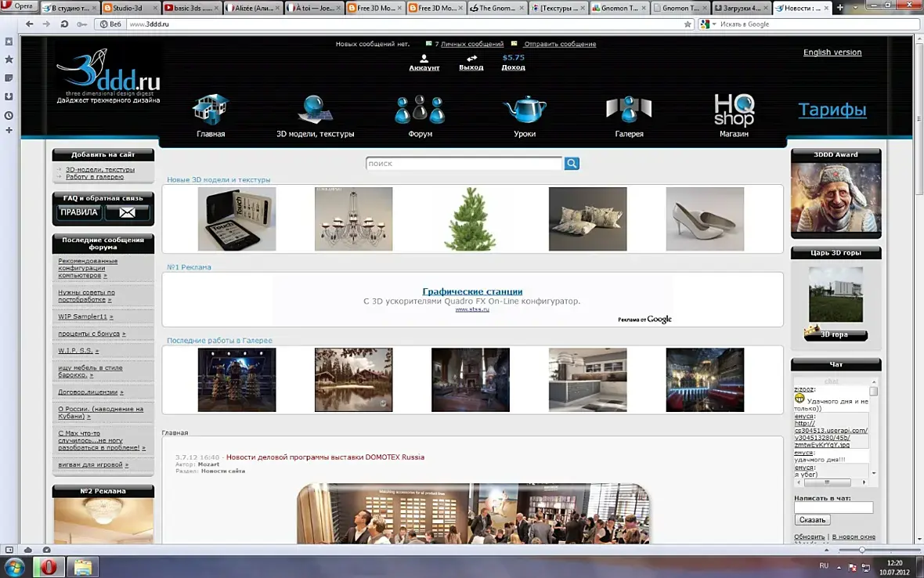Open the Форум people icon
Viewport: 924px width, 578px height.
[420, 110]
